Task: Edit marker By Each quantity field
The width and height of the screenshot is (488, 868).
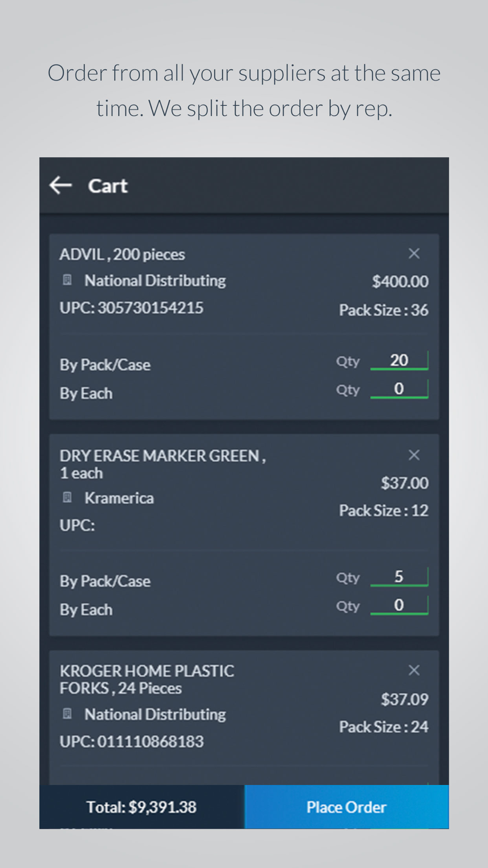Action: tap(399, 605)
